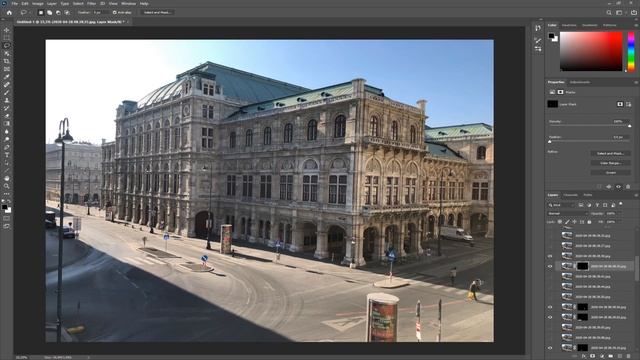Open workspace switcher dropdown at top right
The height and width of the screenshot is (360, 640).
pos(620,13)
